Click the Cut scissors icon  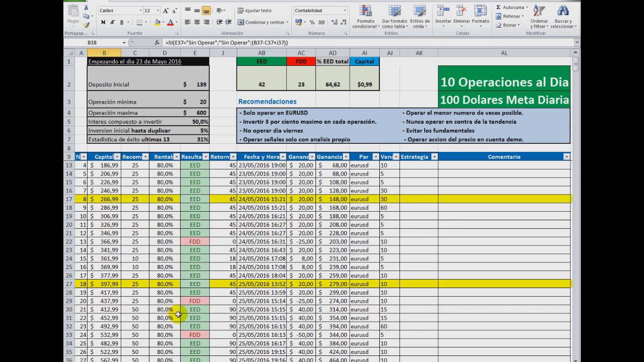point(86,8)
